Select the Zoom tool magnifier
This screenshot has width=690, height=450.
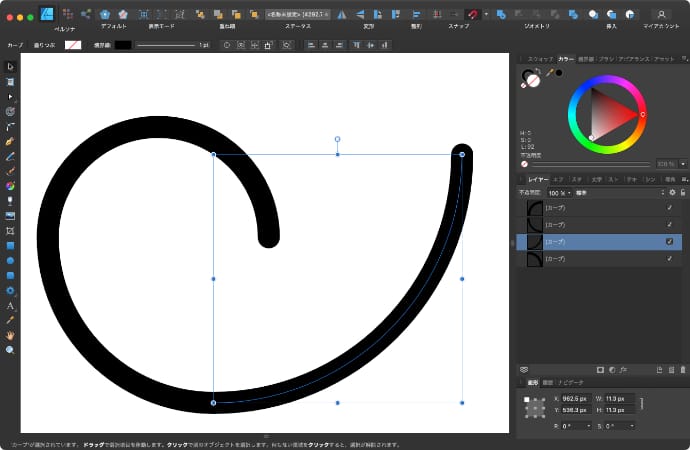[x=10, y=350]
